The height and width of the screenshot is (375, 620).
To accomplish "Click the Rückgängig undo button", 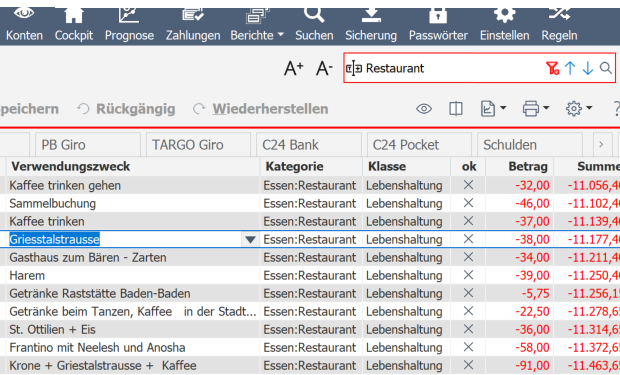I will coord(126,109).
